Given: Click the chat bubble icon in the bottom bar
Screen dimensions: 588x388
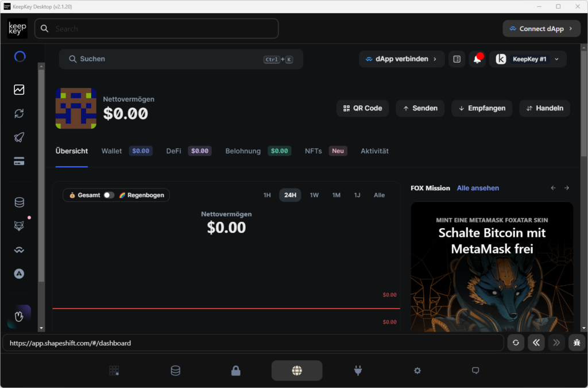Looking at the screenshot, I should [475, 371].
